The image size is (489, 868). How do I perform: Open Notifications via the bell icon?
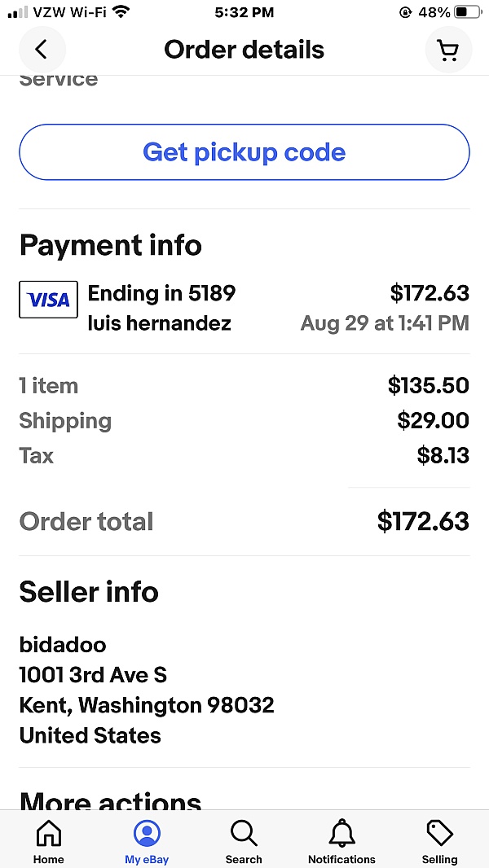tap(341, 840)
